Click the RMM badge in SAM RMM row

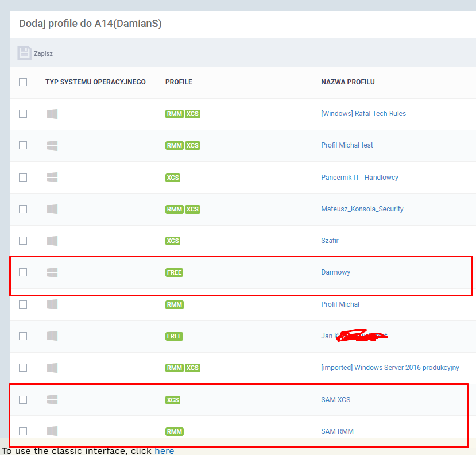174,431
